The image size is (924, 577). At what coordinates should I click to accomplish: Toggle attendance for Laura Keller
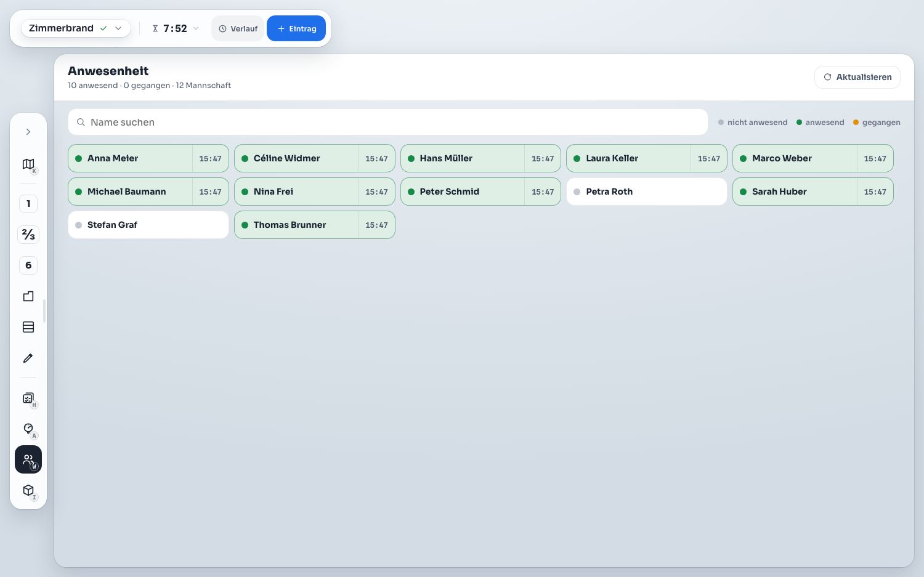click(628, 158)
